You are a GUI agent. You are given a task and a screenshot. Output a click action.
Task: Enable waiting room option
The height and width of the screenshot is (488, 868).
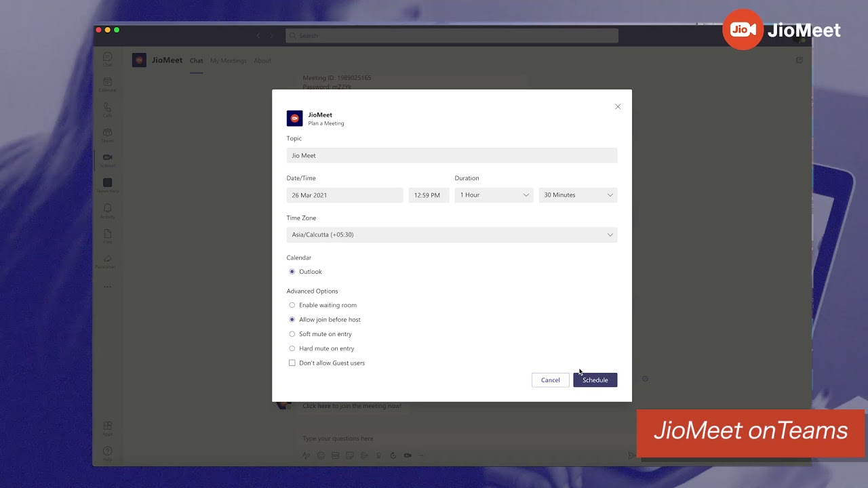pos(292,305)
